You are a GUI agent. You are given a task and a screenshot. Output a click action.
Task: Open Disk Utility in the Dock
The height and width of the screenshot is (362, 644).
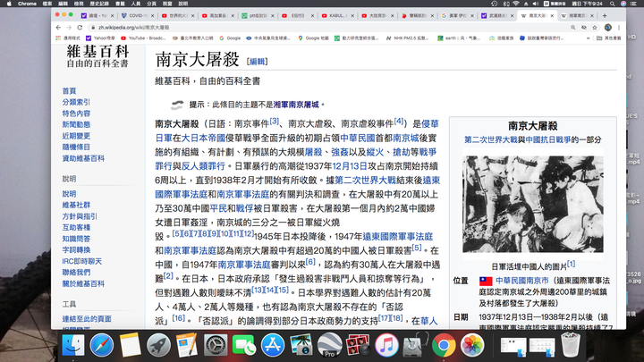click(x=415, y=345)
